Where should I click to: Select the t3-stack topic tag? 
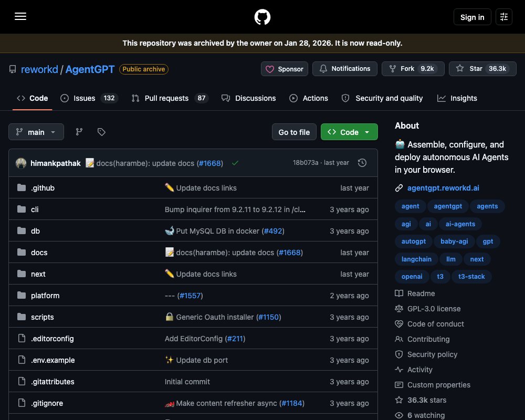471,276
